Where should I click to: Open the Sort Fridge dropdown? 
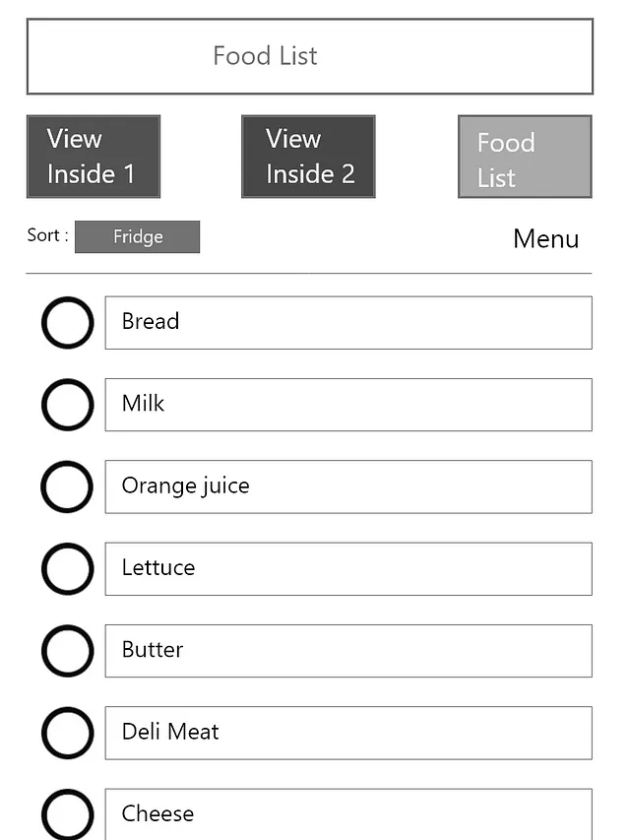click(137, 237)
